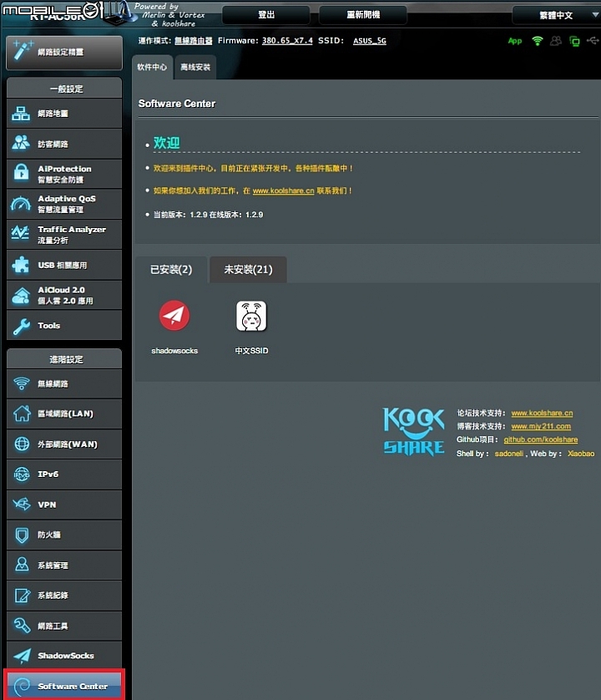
Task: Select the 未安装(21) tab
Action: pyautogui.click(x=248, y=270)
